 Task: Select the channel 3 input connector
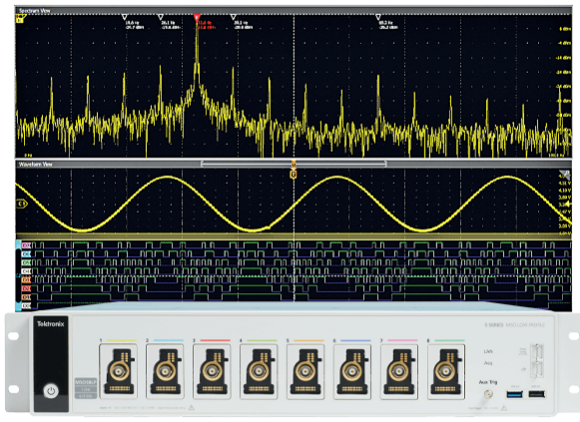tap(212, 371)
